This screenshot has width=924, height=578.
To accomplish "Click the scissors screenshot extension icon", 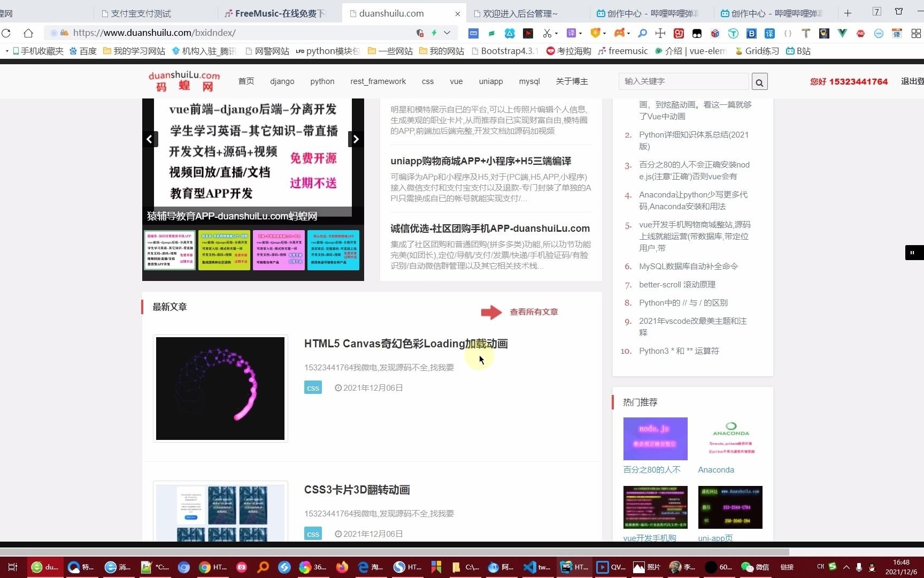I will 548,33.
